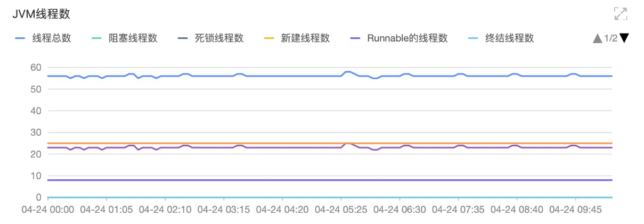Click the 04-24 09:45 axis label
This screenshot has height=224, width=644.
point(575,210)
